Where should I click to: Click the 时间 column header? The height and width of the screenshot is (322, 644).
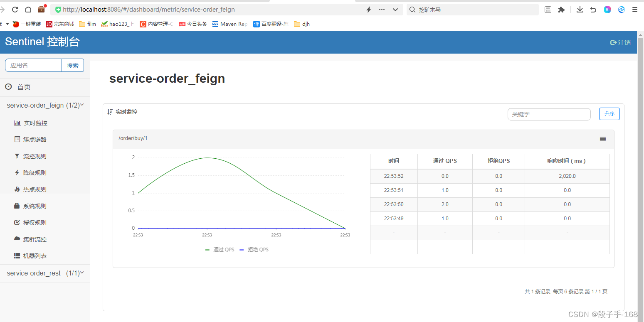coord(394,161)
